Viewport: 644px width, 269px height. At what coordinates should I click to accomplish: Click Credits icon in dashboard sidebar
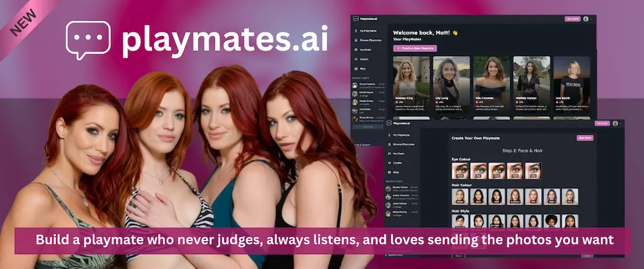click(x=355, y=59)
